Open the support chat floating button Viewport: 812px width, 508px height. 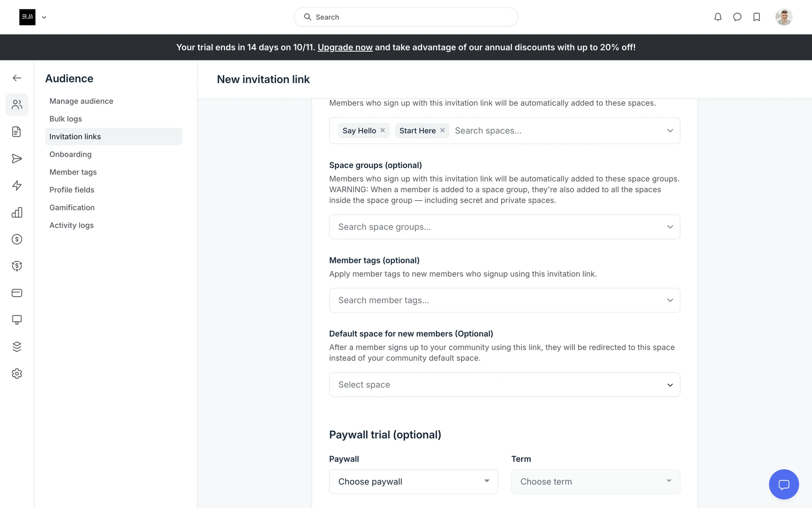[784, 484]
